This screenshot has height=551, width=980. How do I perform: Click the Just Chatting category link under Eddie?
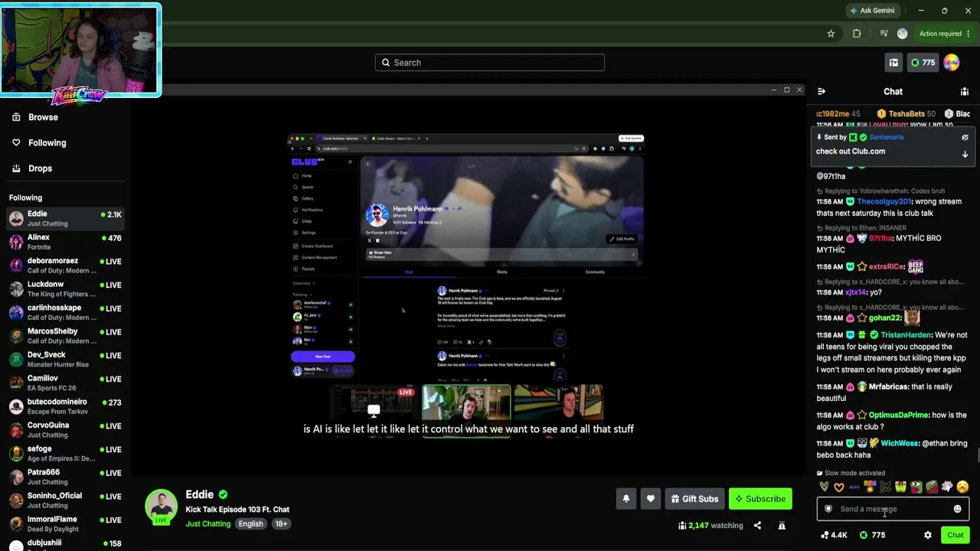pos(207,524)
